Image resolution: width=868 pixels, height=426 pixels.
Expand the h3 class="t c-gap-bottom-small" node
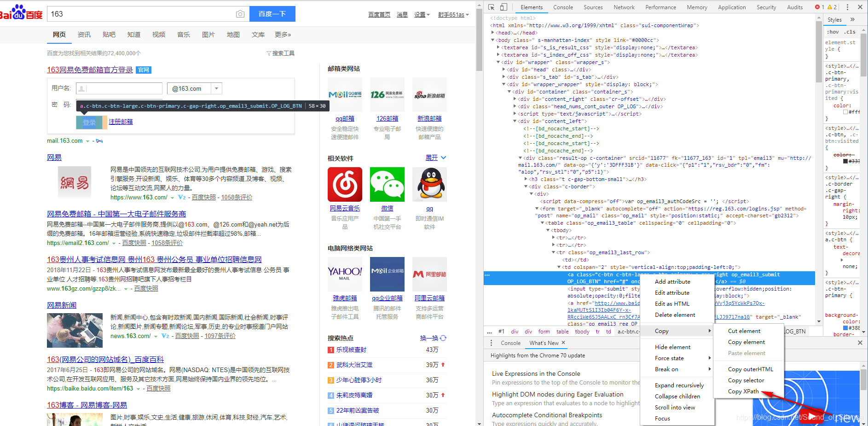526,179
